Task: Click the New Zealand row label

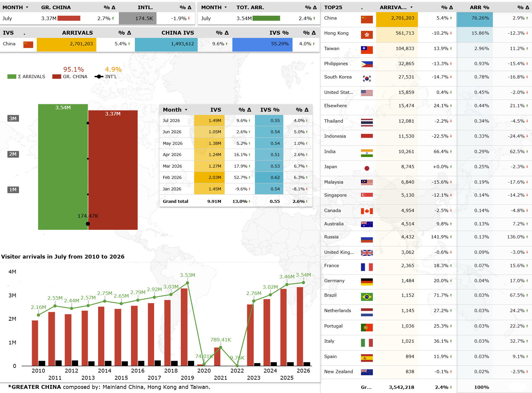Action: point(338,372)
